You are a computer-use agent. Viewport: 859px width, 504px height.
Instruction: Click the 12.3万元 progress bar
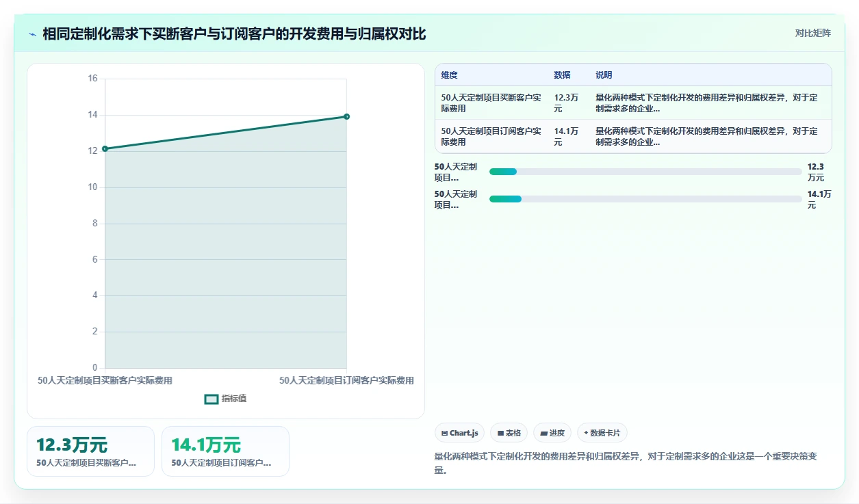coord(645,172)
